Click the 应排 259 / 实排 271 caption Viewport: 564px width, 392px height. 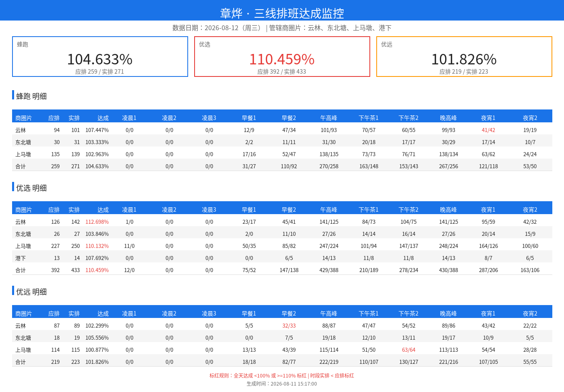100,72
